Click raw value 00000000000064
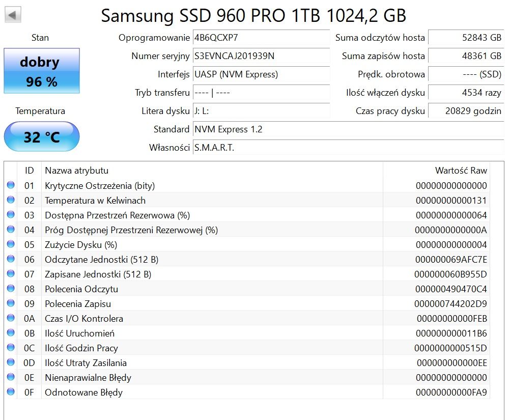509x420 pixels. click(451, 215)
